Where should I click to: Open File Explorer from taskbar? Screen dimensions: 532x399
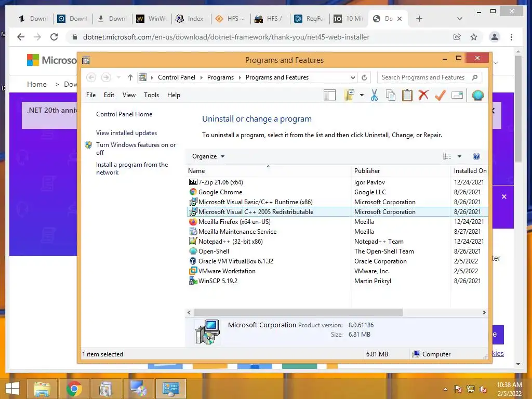tap(42, 389)
